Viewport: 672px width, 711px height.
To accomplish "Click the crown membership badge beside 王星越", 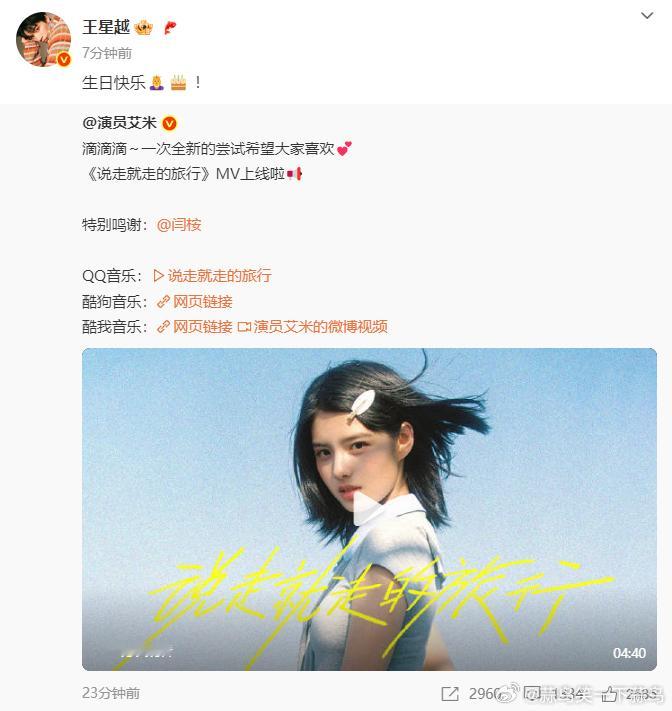I will click(x=143, y=28).
